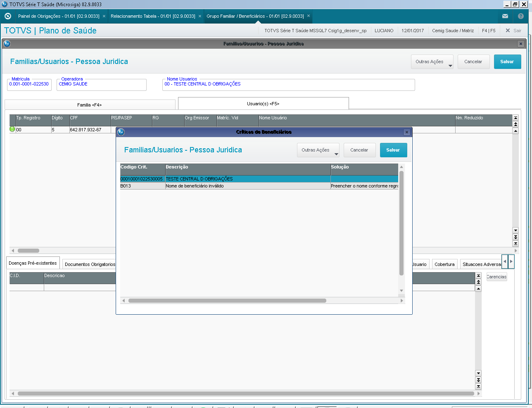Image resolution: width=532 pixels, height=408 pixels.
Task: Show earlier tabs with the left tab arrow
Action: (x=505, y=261)
